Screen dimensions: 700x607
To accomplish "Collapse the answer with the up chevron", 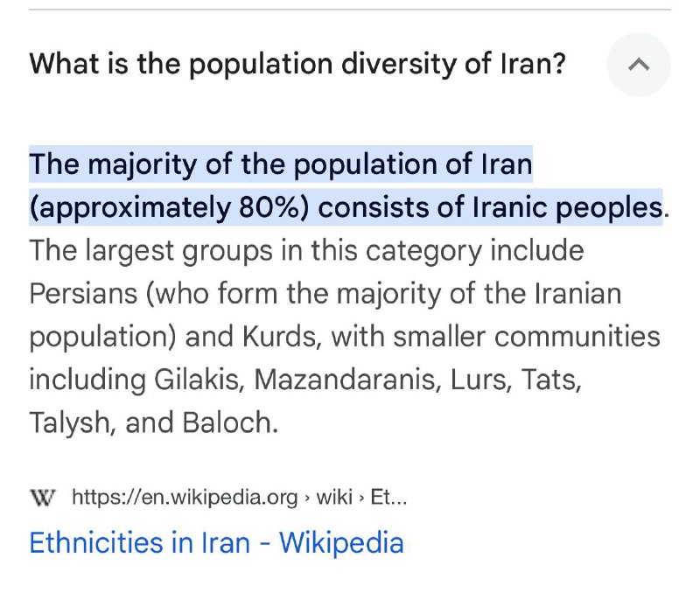I will [639, 65].
